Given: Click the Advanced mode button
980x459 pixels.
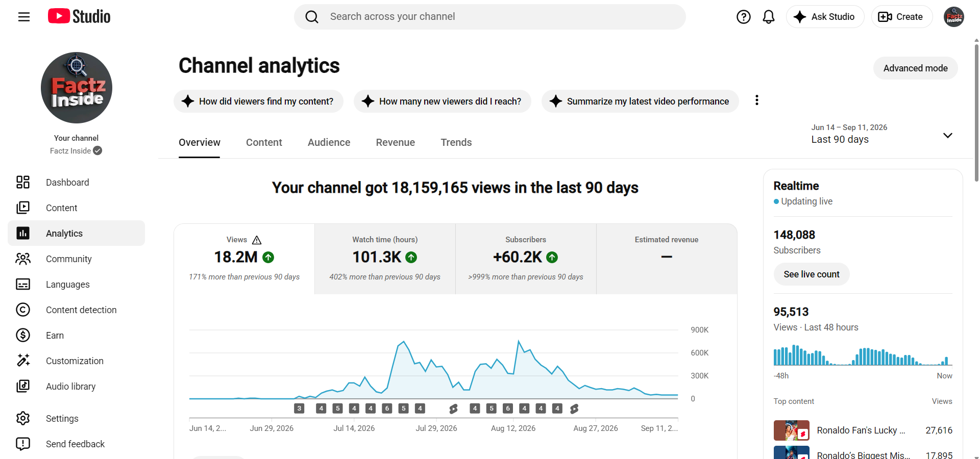Looking at the screenshot, I should 915,68.
